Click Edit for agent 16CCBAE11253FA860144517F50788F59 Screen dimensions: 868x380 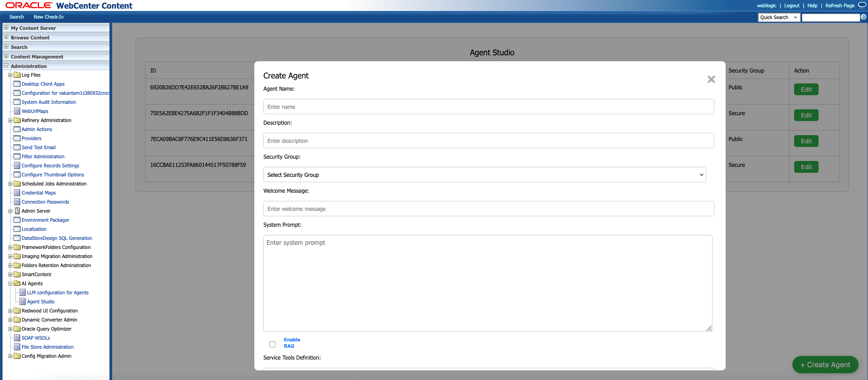pyautogui.click(x=806, y=167)
